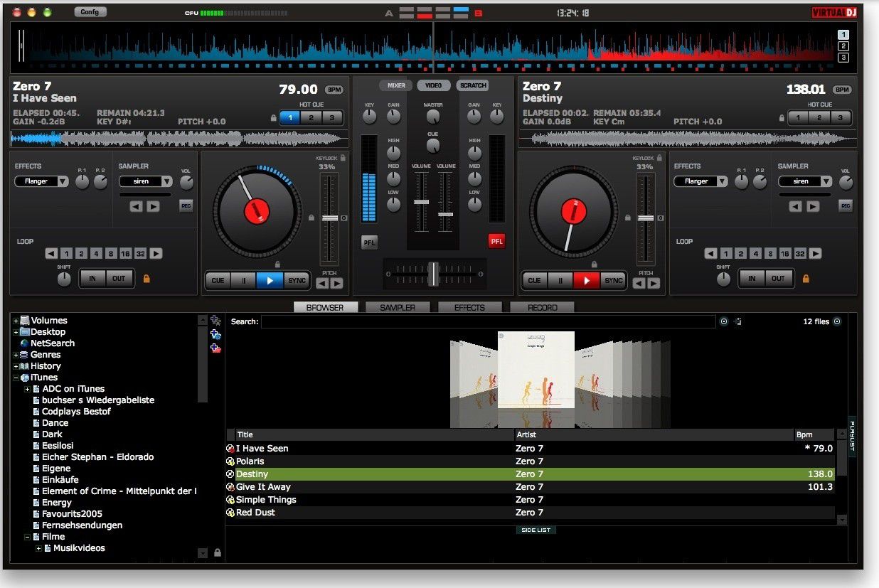Viewport: 879px width, 588px height.
Task: Disable the right channel PFL headphone cue
Action: (x=496, y=242)
